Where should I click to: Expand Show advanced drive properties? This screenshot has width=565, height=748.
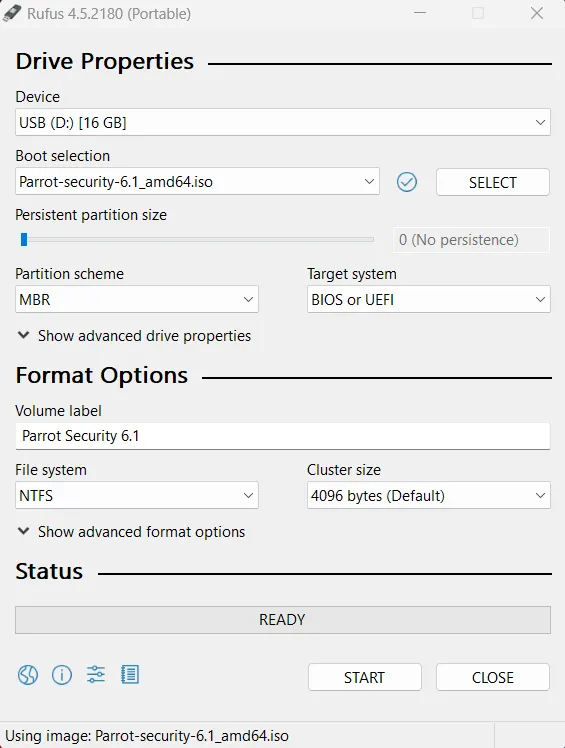coord(134,336)
